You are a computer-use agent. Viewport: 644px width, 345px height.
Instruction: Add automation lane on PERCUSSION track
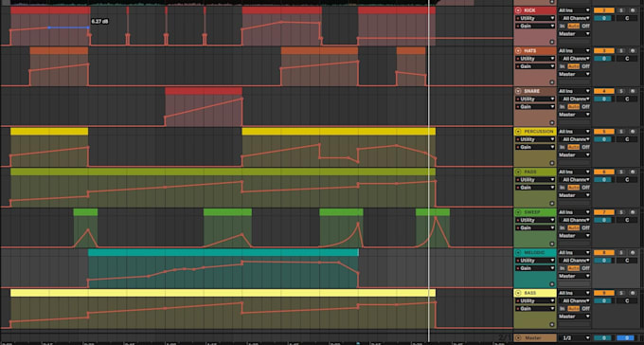[x=552, y=163]
